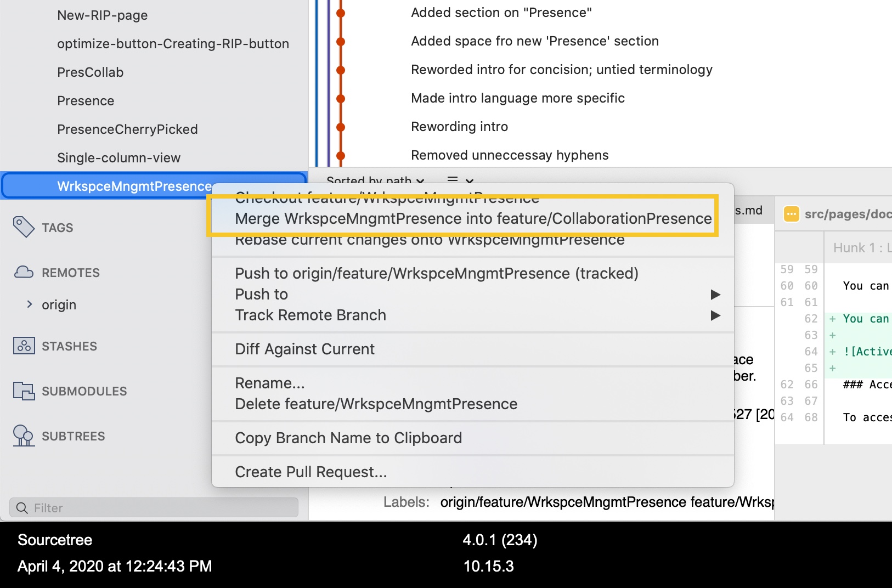Choose Checkout feature/WrkspceMngmtPresence
892x588 pixels.
[473, 197]
